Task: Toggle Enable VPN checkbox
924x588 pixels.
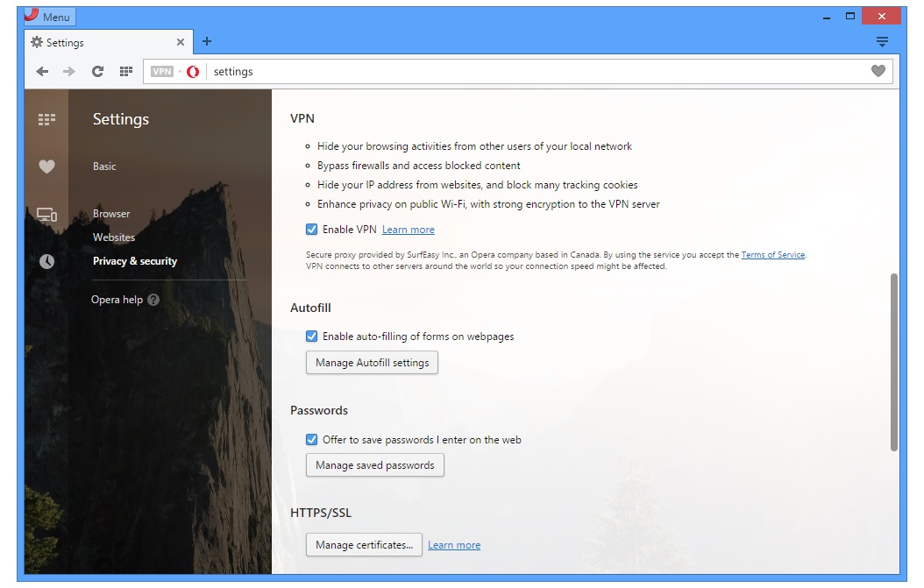Action: 312,230
